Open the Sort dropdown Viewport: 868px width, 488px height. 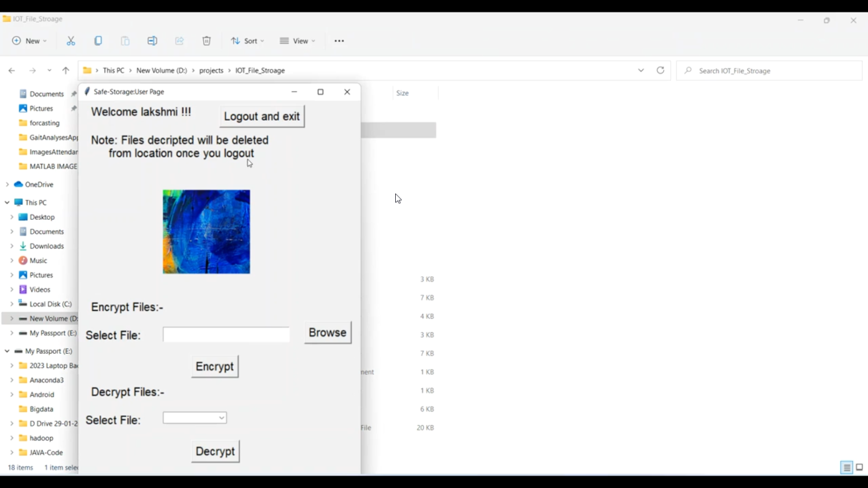pos(247,40)
